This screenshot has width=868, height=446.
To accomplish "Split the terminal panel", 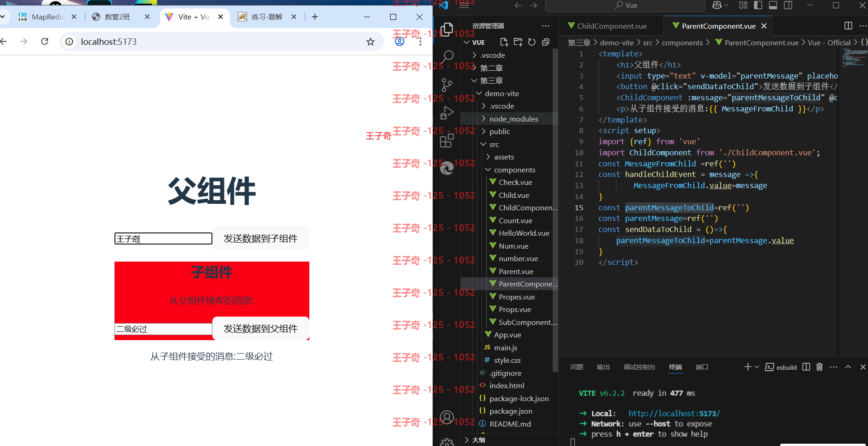I will pos(806,367).
